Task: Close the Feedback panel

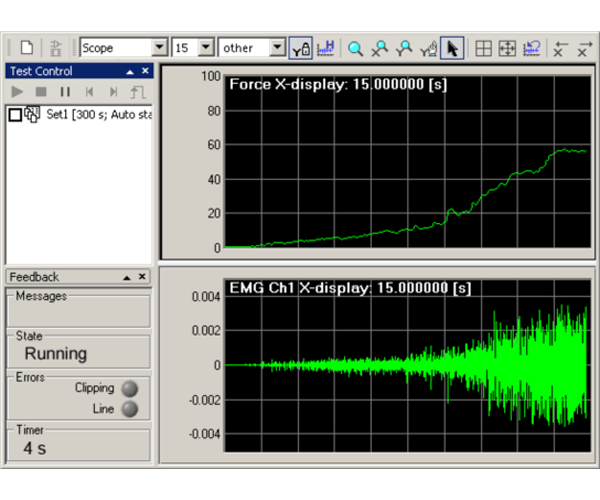Action: pos(142,276)
